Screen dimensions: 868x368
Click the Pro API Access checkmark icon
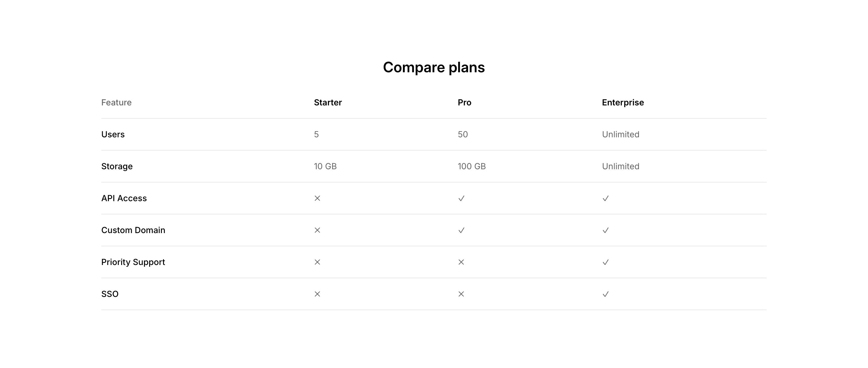pyautogui.click(x=461, y=198)
